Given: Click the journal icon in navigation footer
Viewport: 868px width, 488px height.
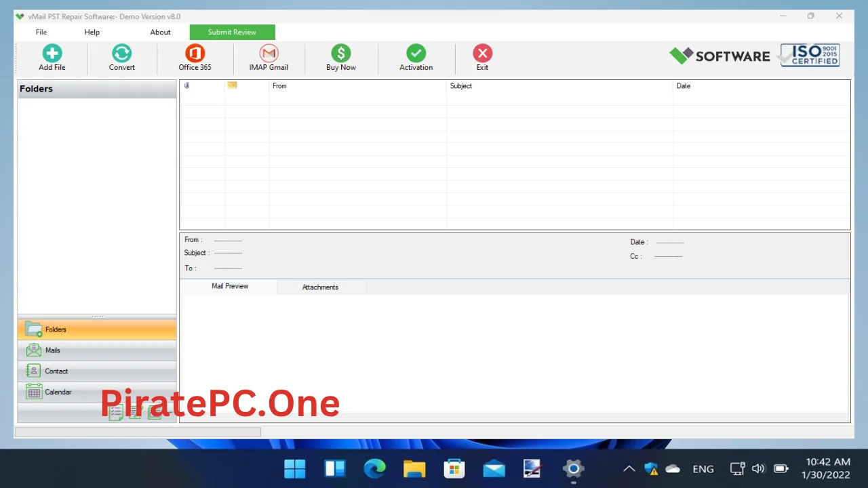Looking at the screenshot, I should pyautogui.click(x=155, y=412).
